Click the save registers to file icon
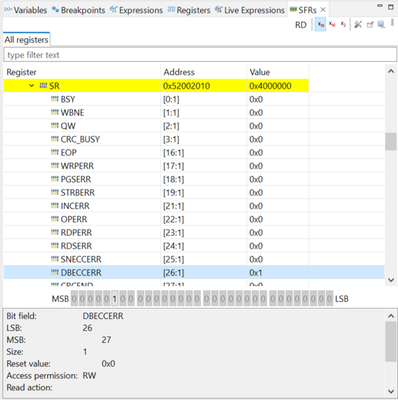 pos(381,24)
